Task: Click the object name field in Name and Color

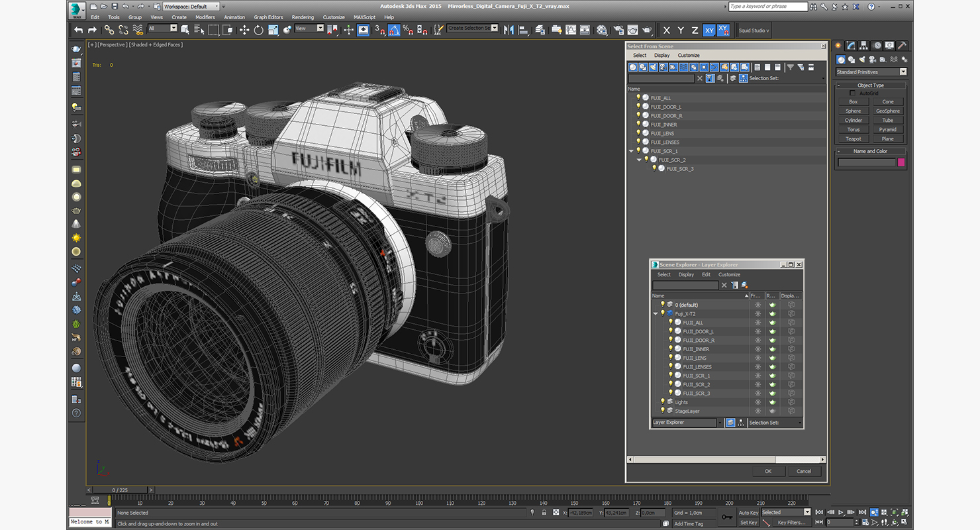Action: (866, 162)
